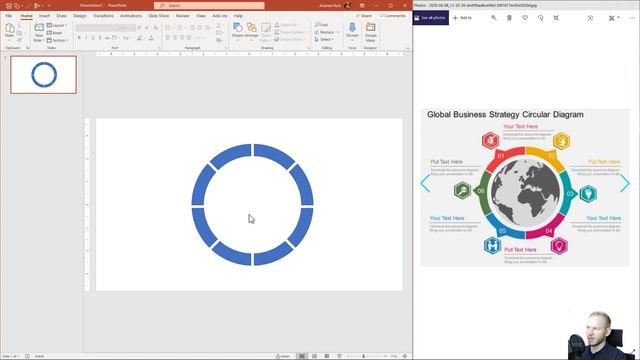Viewport: 640px width, 360px height.
Task: Rotate the image in Photos
Action: [540, 18]
